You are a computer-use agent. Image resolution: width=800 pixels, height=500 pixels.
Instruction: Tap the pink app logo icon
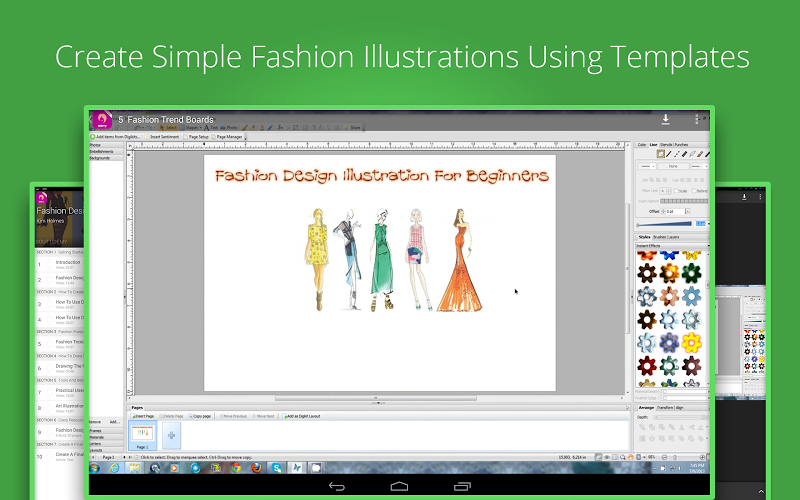(x=100, y=121)
